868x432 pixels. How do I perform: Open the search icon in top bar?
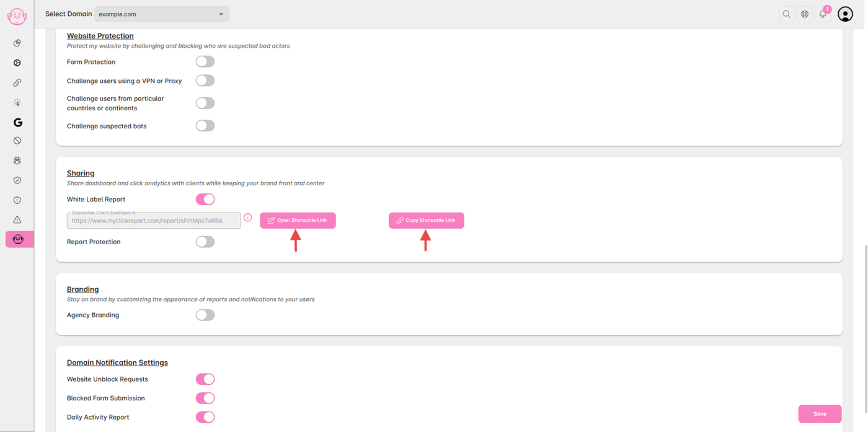786,14
